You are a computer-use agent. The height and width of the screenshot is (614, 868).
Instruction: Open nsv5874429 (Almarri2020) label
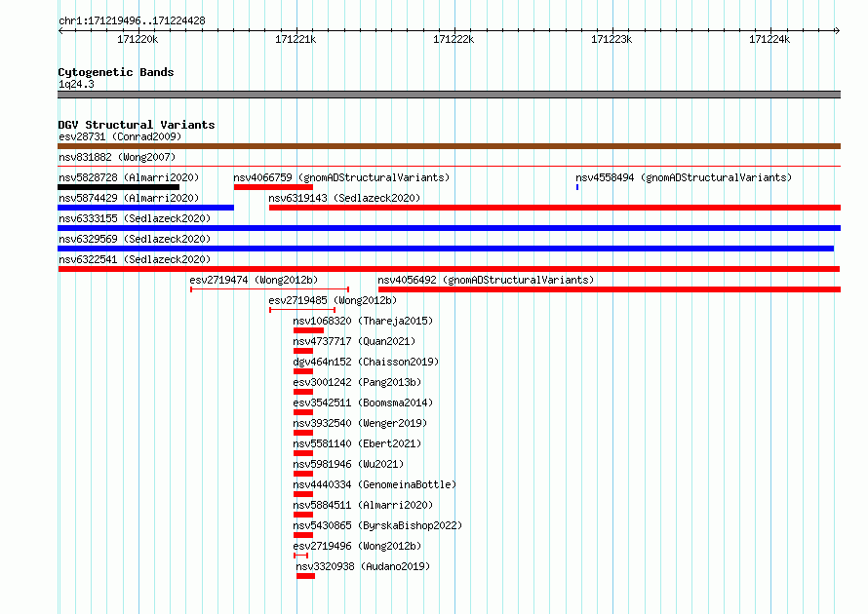click(x=129, y=198)
